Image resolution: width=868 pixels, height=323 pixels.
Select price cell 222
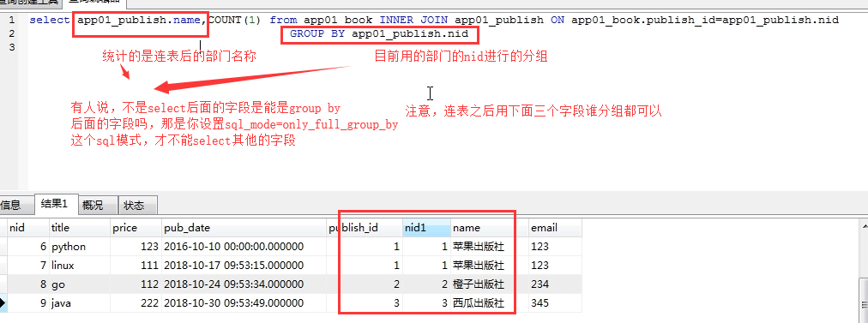[x=136, y=303]
